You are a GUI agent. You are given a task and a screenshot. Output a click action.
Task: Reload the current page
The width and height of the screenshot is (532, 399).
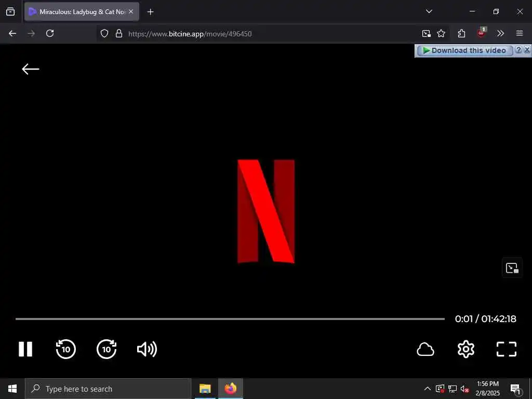coord(50,33)
